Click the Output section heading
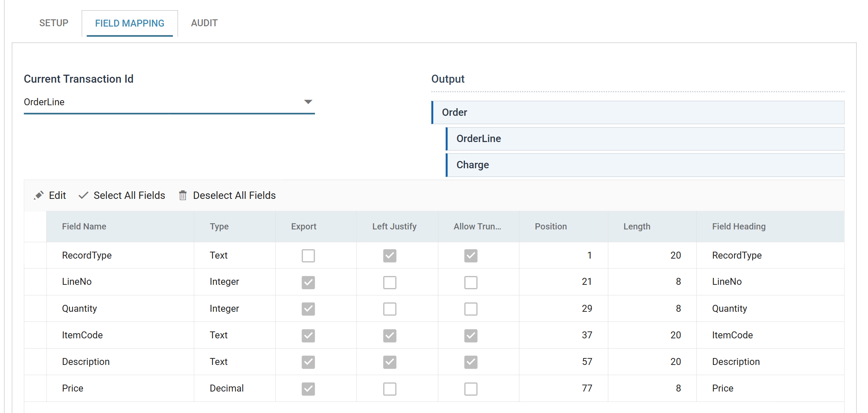Screen dimensions: 868x413 tap(448, 79)
